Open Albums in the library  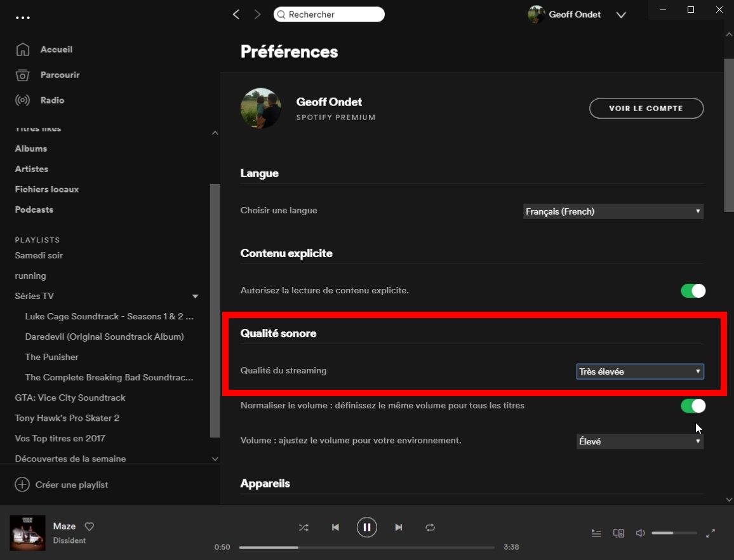coord(31,149)
